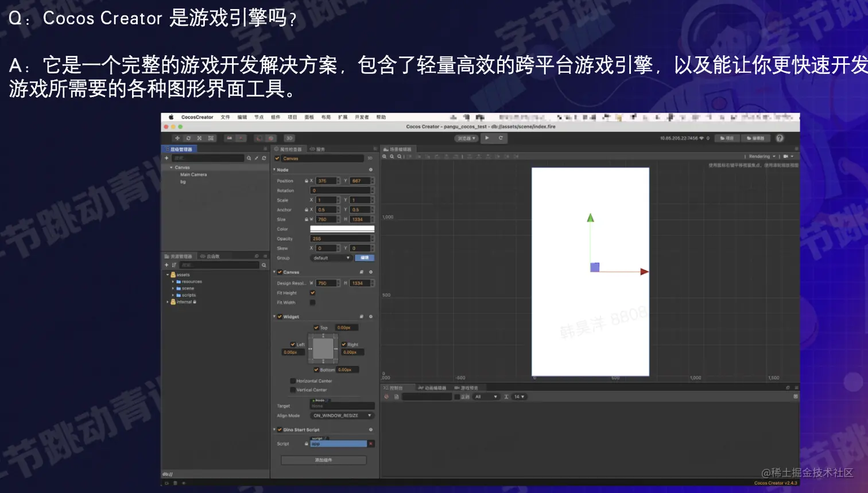Viewport: 868px width, 493px height.
Task: Click the console log file icon
Action: [x=396, y=397]
